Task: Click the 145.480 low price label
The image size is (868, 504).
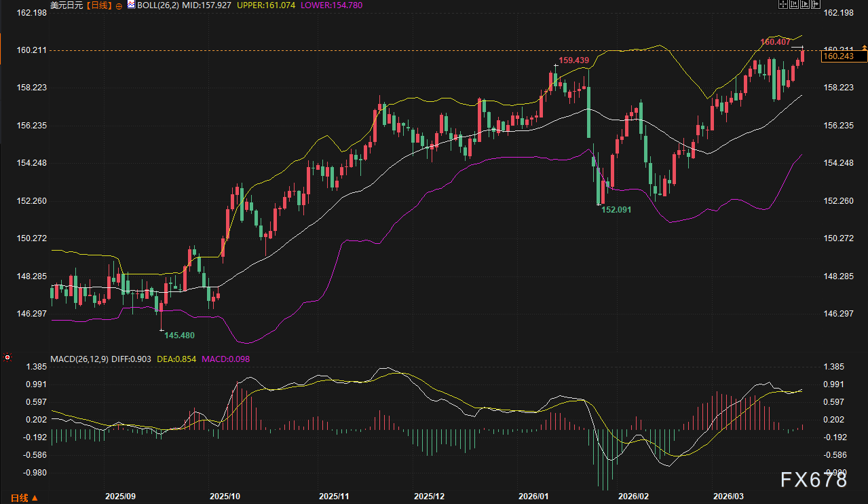Action: click(x=180, y=335)
